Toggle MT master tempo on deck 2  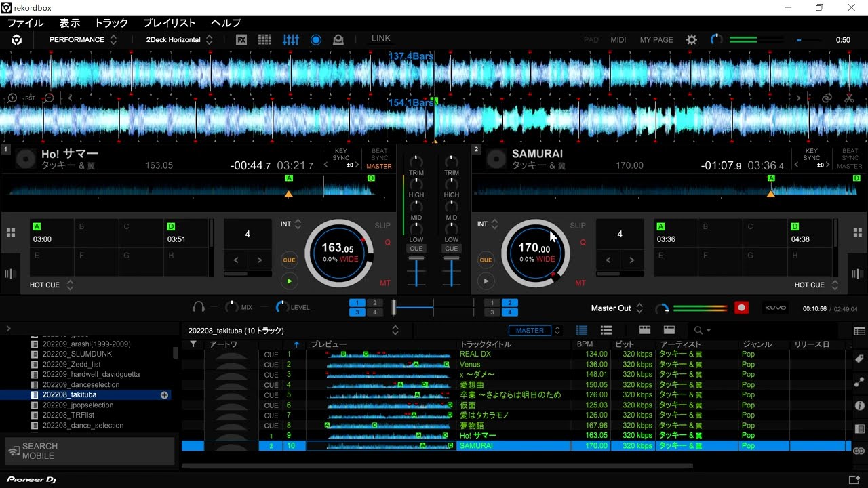pos(578,283)
